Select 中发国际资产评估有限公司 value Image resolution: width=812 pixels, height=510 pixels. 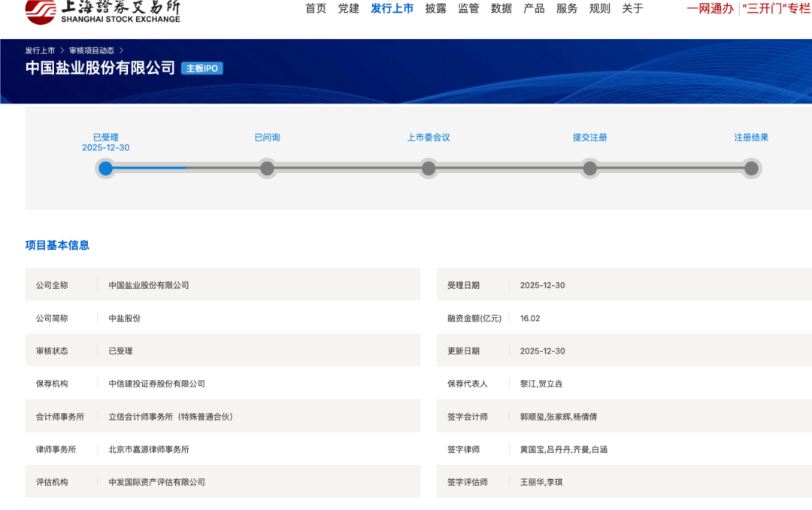click(x=156, y=482)
